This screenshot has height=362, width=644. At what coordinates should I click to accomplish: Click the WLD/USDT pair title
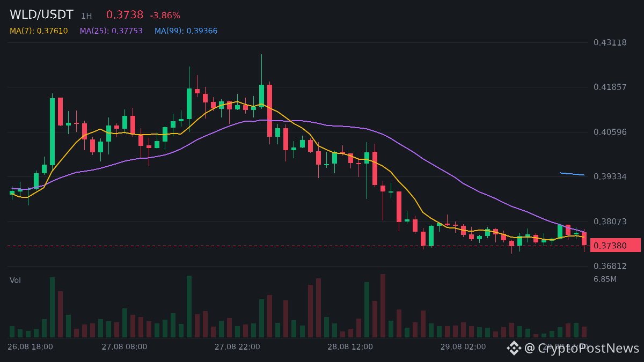(41, 15)
